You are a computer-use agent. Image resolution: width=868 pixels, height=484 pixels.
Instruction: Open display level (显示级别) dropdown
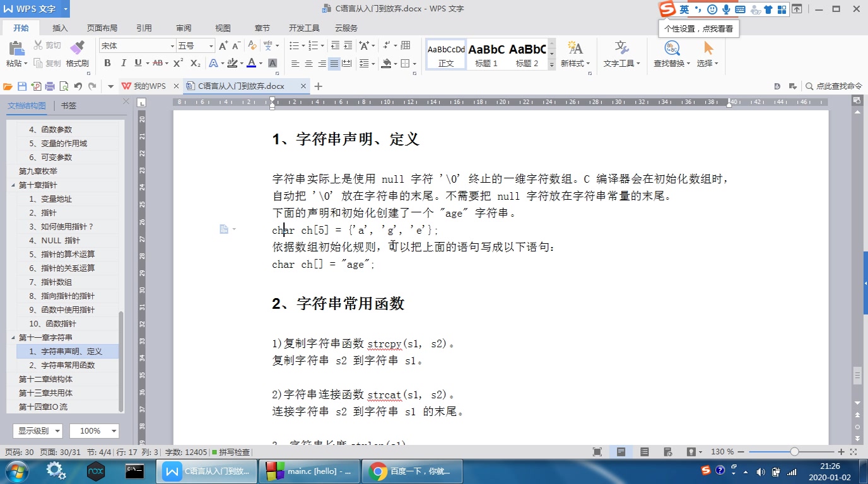pos(38,431)
